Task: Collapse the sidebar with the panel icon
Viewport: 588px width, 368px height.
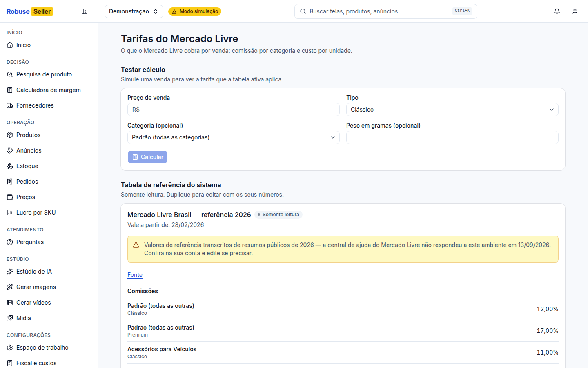Action: [85, 11]
